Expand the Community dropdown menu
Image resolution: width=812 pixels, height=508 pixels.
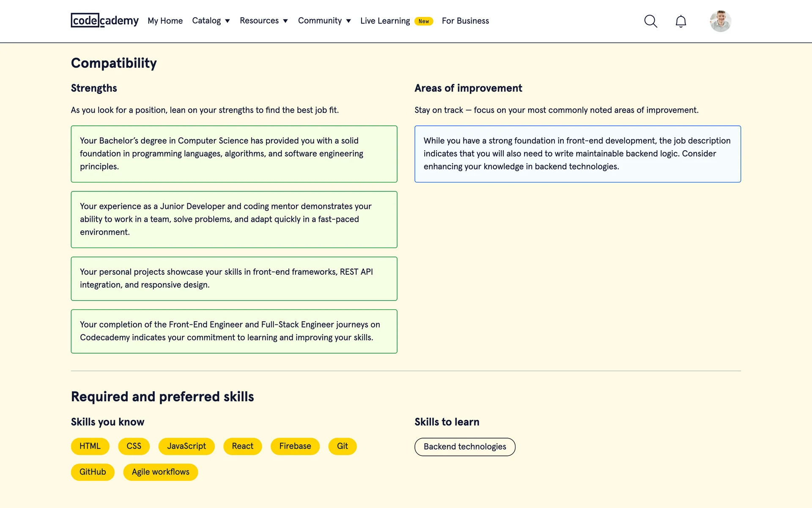click(x=324, y=21)
